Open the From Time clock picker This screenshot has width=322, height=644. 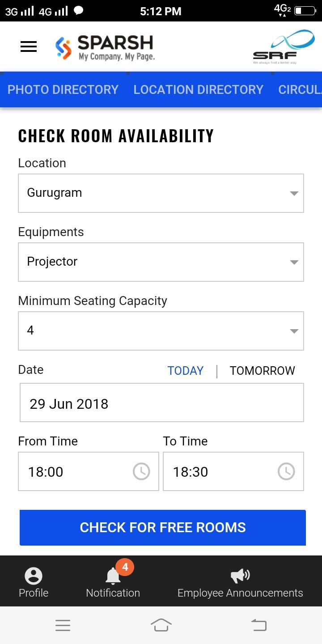coord(141,471)
